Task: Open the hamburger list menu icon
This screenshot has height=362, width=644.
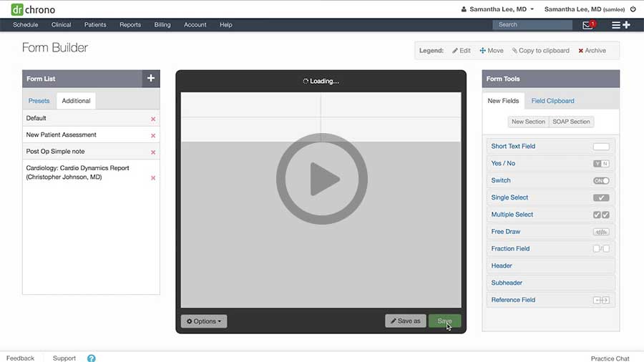Action: (615, 25)
